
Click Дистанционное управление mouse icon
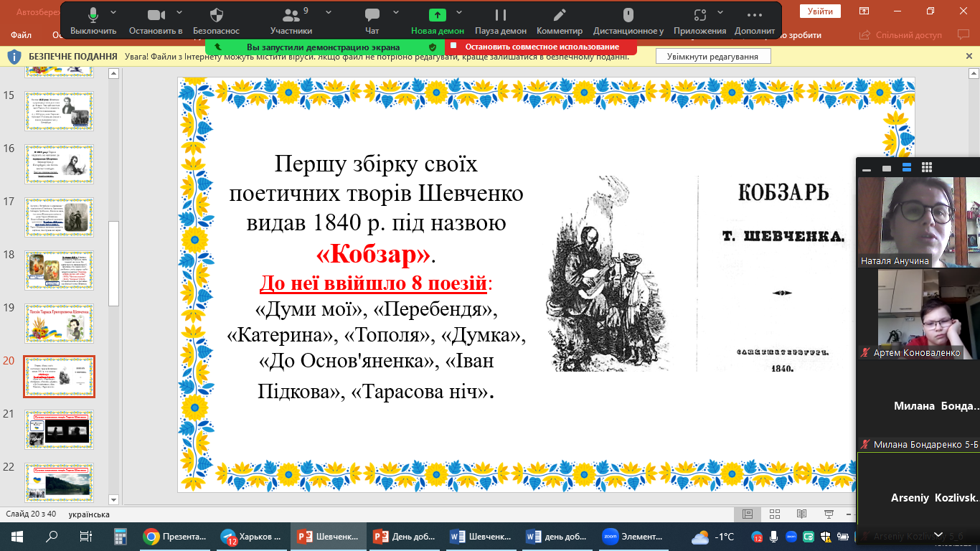pos(628,22)
